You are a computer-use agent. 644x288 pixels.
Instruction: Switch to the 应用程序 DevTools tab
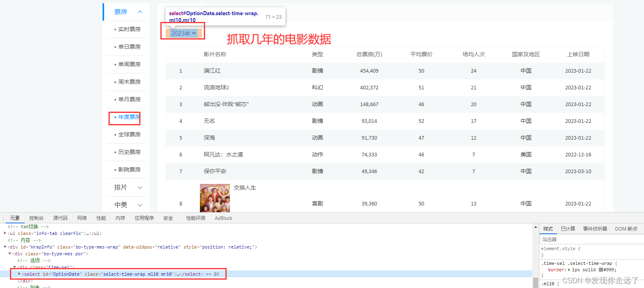(x=144, y=218)
